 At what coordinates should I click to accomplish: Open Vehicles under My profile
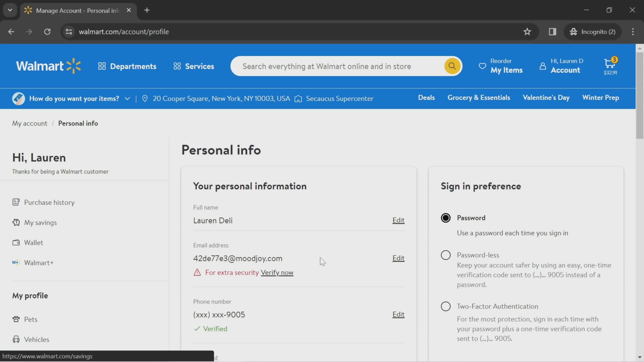(x=31, y=340)
